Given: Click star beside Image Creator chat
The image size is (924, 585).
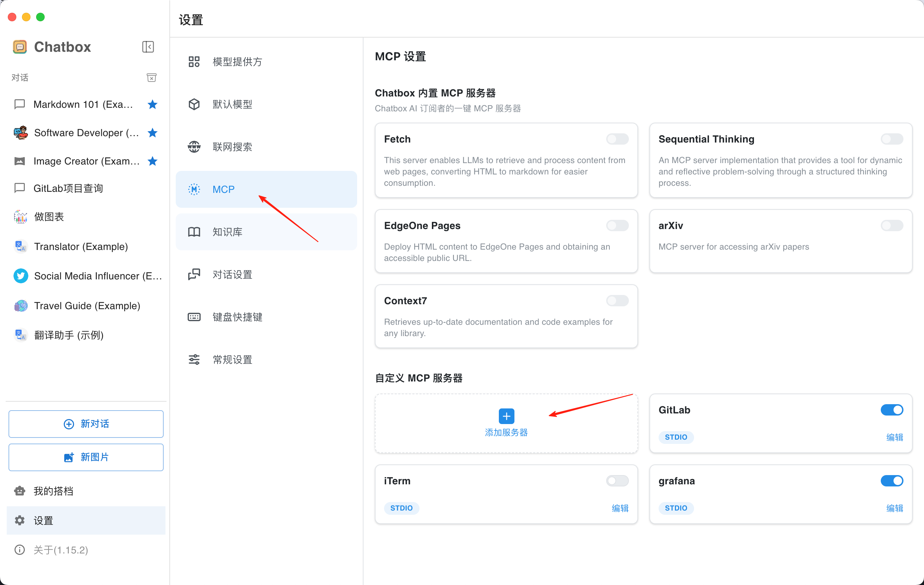Looking at the screenshot, I should (x=152, y=161).
